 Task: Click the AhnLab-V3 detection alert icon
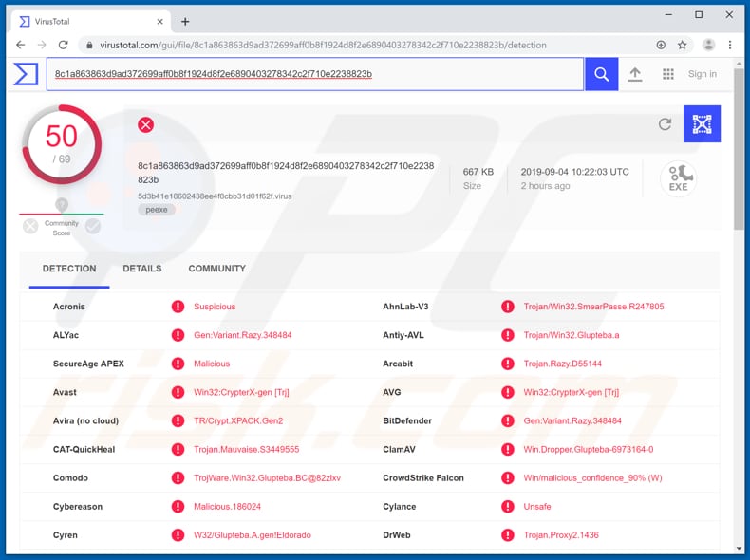[x=508, y=307]
